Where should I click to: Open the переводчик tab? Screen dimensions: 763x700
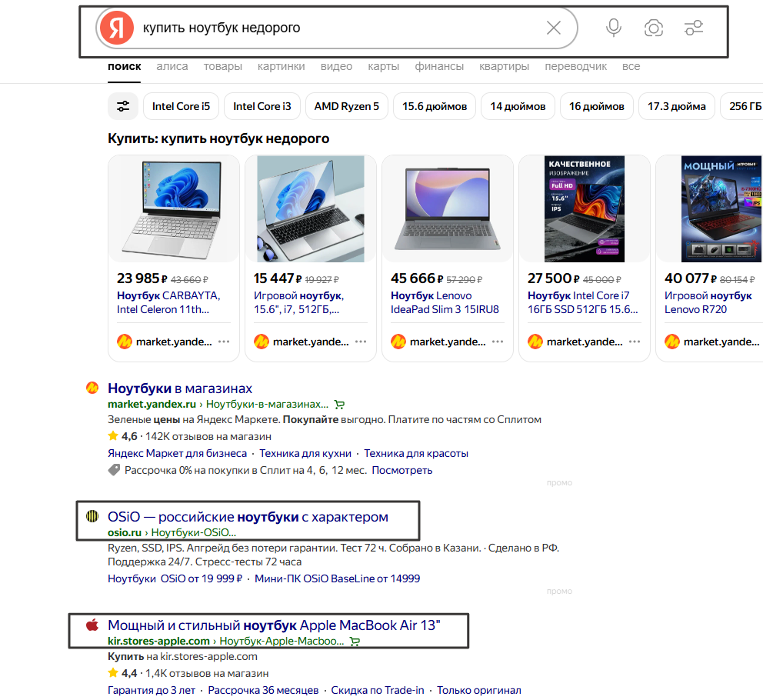click(575, 66)
